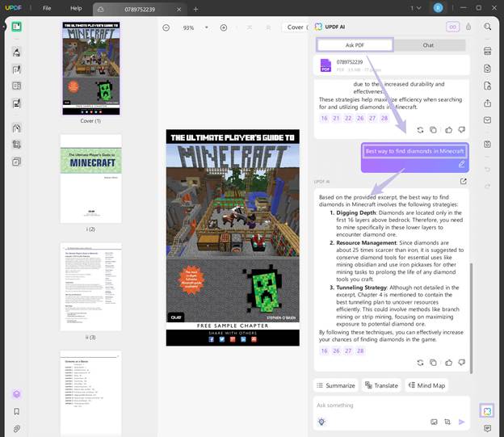Image resolution: width=504 pixels, height=437 pixels.
Task: Click the Summarize button
Action: click(x=335, y=385)
